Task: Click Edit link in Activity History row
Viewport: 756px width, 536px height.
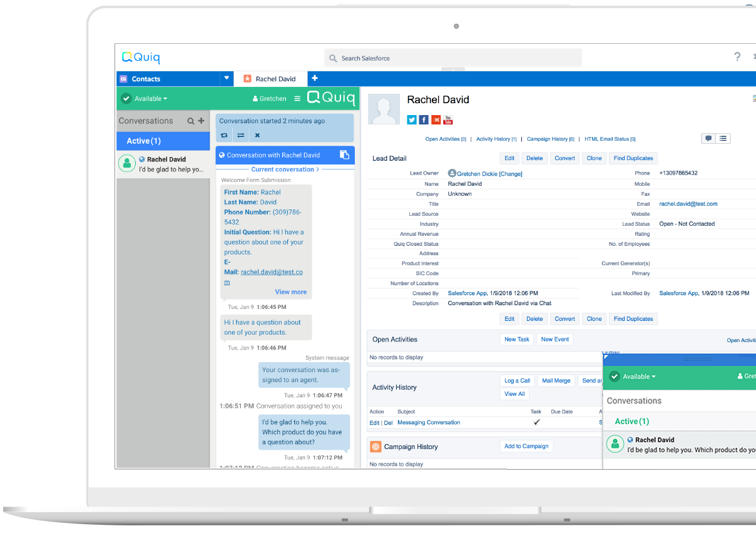Action: click(x=374, y=423)
